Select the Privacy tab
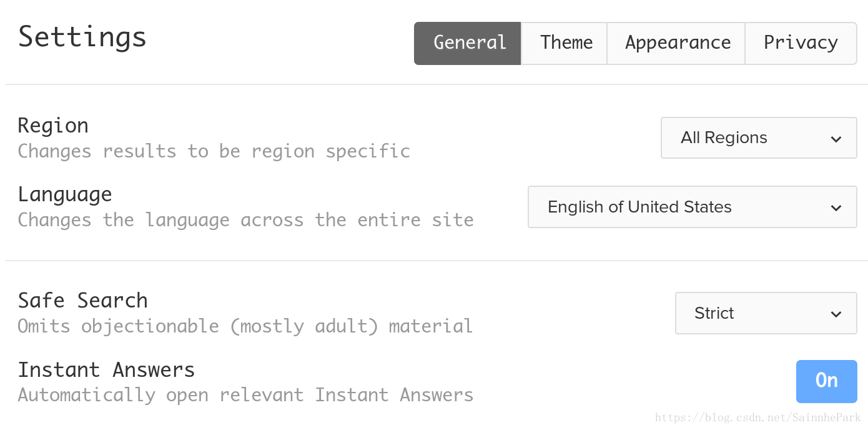 tap(801, 43)
